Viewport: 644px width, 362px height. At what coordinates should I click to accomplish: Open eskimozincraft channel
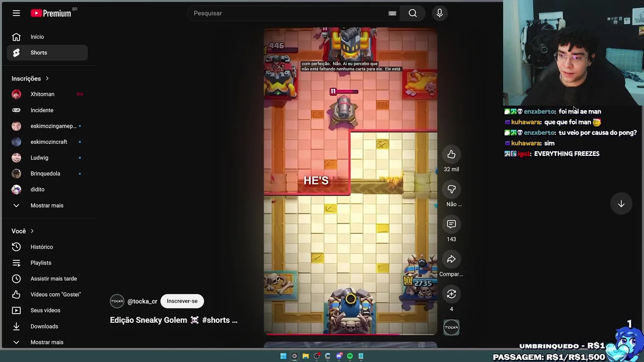coord(47,142)
